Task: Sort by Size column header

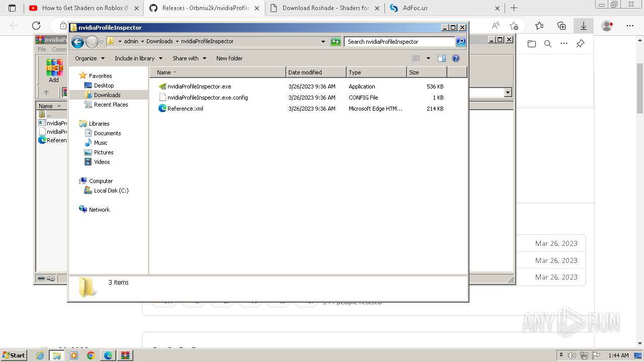Action: [427, 72]
